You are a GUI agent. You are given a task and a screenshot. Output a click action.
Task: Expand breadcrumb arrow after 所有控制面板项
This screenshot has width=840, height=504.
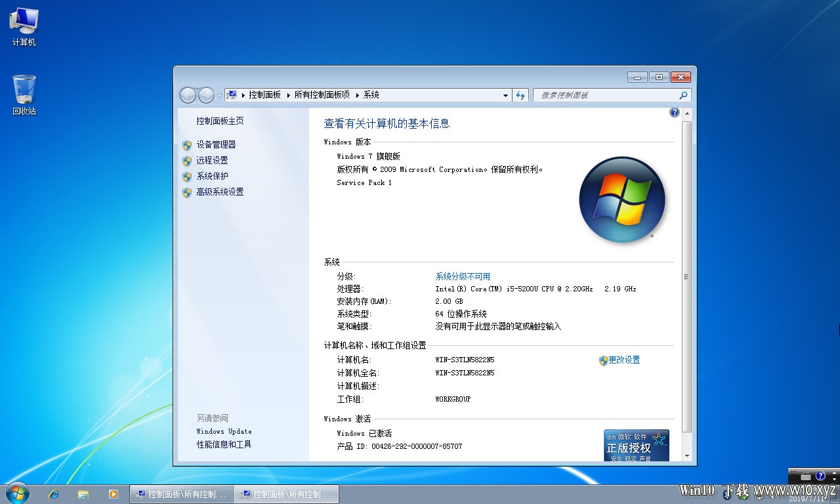pos(358,95)
